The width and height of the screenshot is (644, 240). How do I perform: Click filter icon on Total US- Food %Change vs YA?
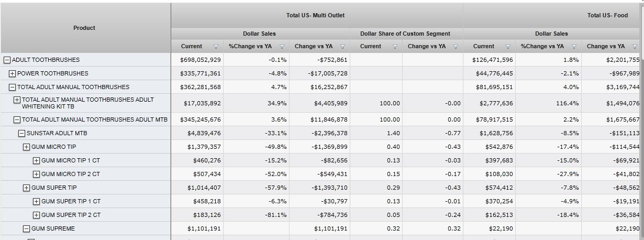574,47
